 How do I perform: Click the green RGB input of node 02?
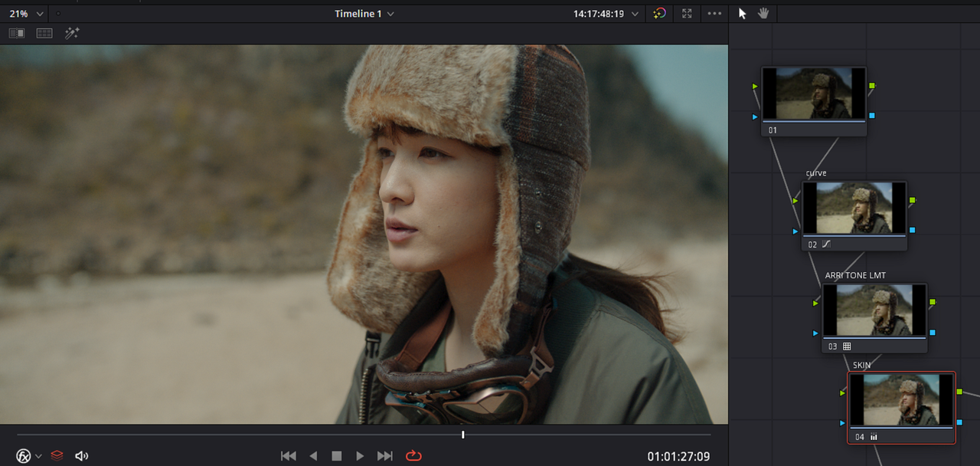(x=795, y=201)
